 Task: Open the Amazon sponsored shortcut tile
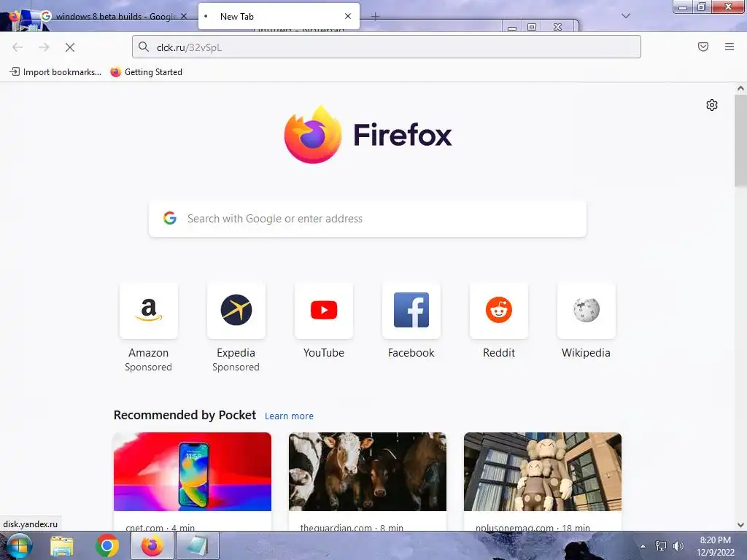[x=149, y=311]
